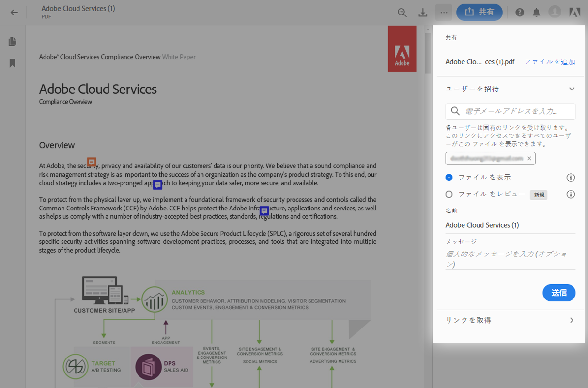Show info for ファイルを表示 option
The image size is (588, 388).
[x=571, y=178]
